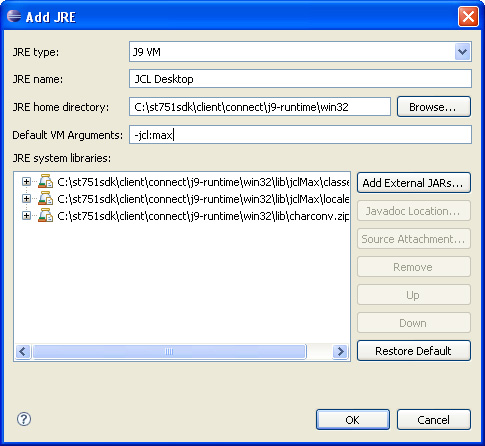Confirm the dialog with OK
485x446 pixels.
353,420
